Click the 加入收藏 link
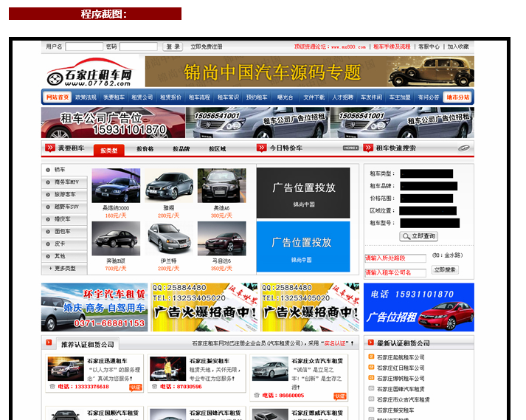526x420 pixels. pyautogui.click(x=458, y=47)
